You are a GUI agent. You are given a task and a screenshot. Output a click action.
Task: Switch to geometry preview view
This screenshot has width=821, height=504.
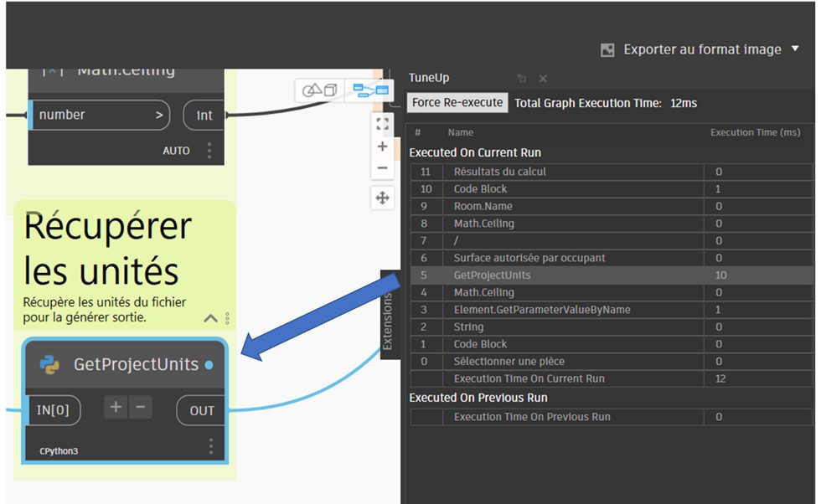[319, 90]
